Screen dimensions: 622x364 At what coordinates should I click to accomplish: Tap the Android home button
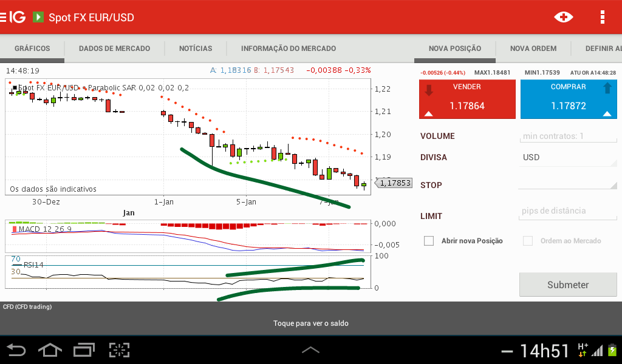pyautogui.click(x=50, y=350)
